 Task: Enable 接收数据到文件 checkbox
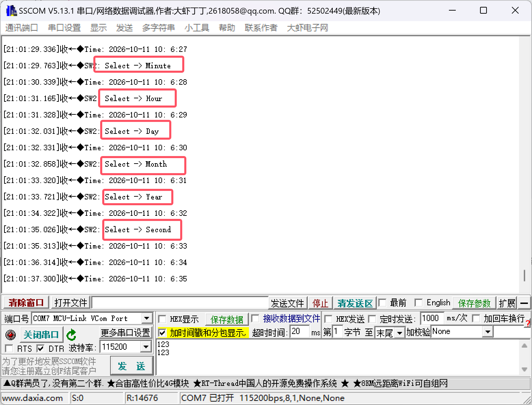tap(255, 318)
